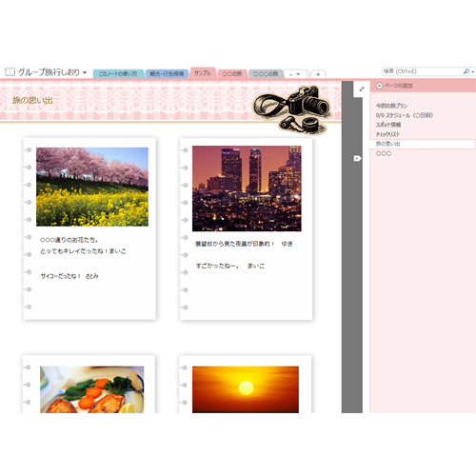The height and width of the screenshot is (476, 476).
Task: Click the ページの追加 add page button
Action: point(394,86)
